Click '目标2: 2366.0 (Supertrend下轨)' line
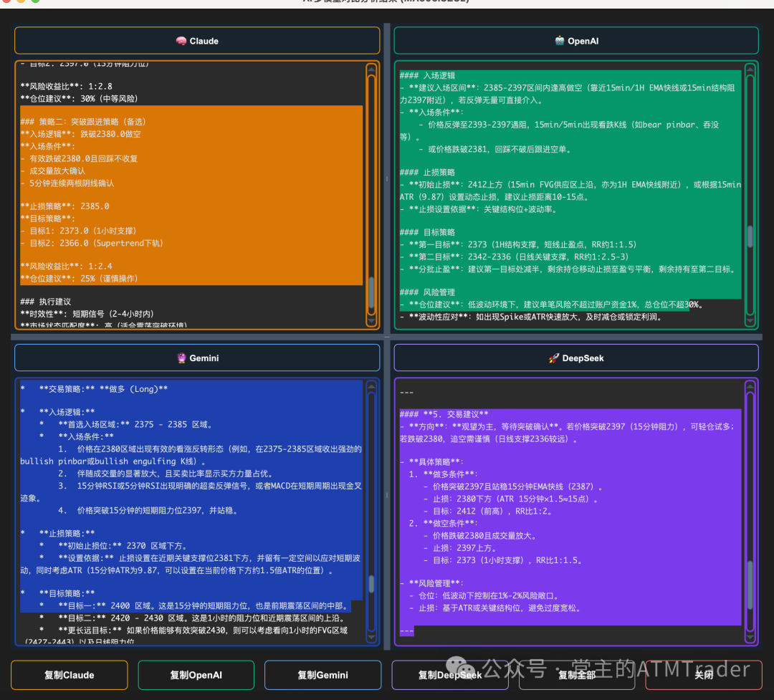Viewport: 774px width, 700px height. click(92, 243)
